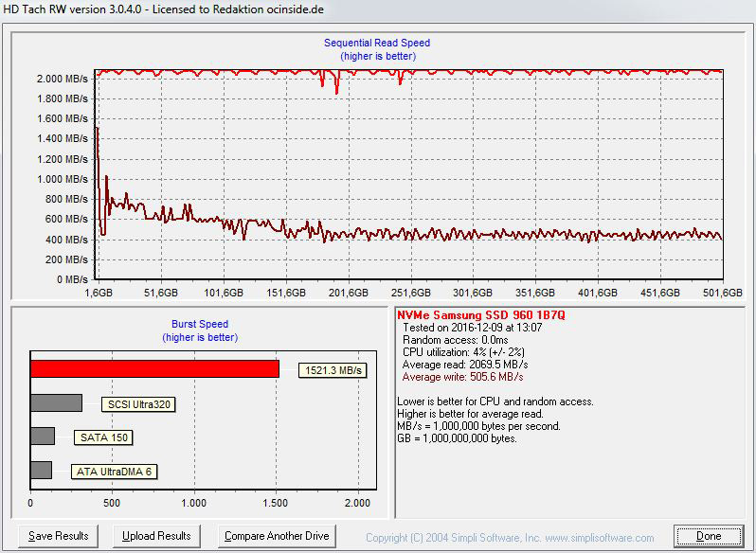756x553 pixels.
Task: Click the Tested on 2016-12-09 line
Action: (473, 328)
